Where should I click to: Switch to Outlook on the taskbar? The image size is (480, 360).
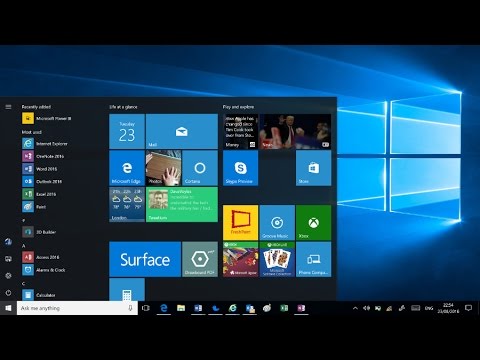point(250,308)
